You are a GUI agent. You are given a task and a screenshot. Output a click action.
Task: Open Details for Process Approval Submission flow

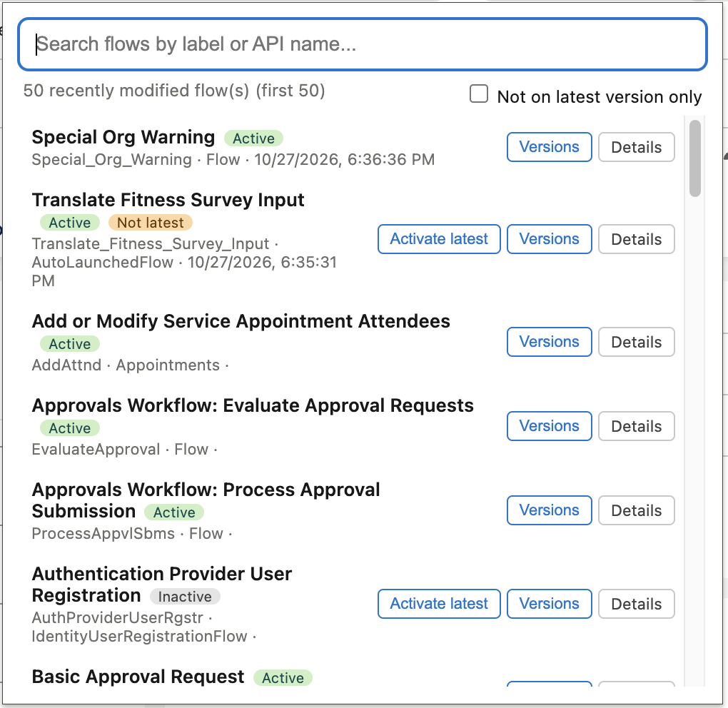point(636,510)
